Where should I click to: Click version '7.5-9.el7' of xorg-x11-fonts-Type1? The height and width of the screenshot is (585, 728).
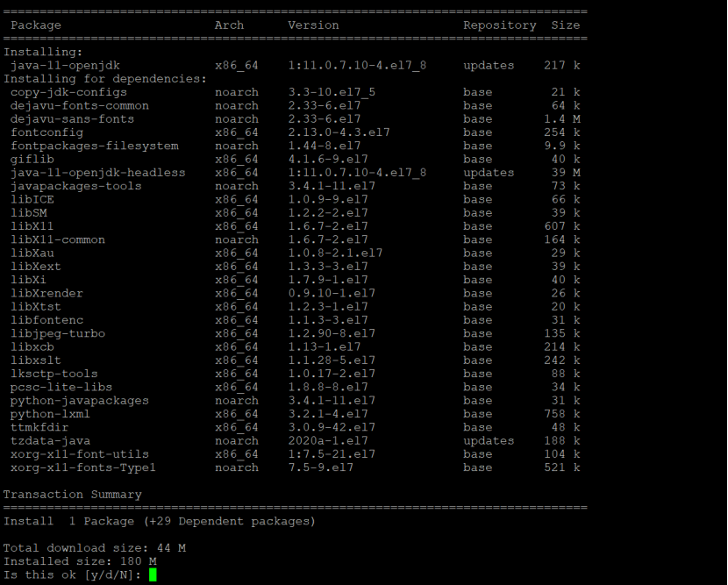[320, 468]
